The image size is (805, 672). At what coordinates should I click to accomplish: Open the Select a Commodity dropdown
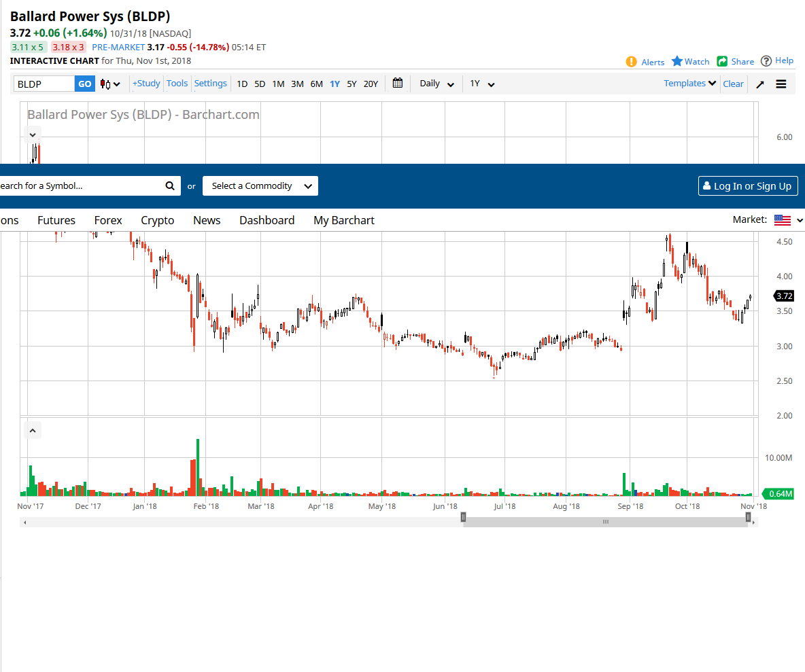coord(260,185)
